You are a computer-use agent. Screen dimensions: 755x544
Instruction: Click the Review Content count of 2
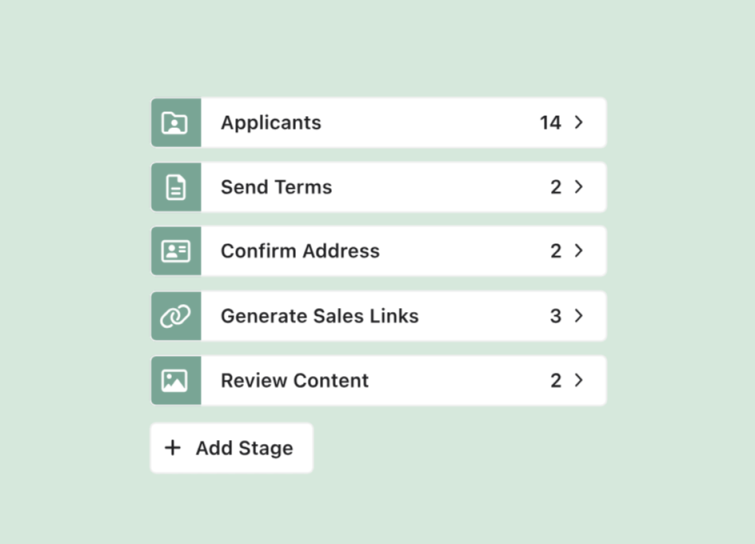tap(556, 380)
